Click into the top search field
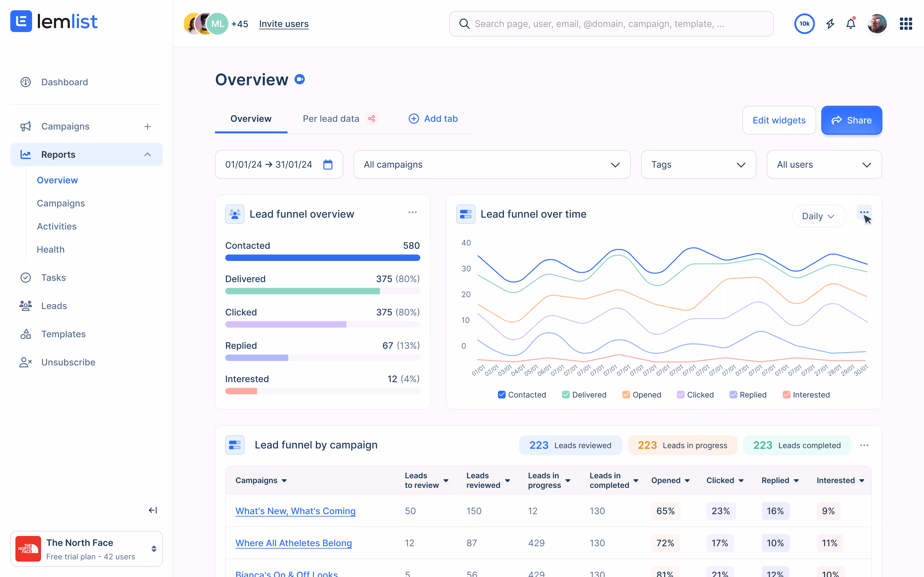This screenshot has height=577, width=924. pos(611,24)
